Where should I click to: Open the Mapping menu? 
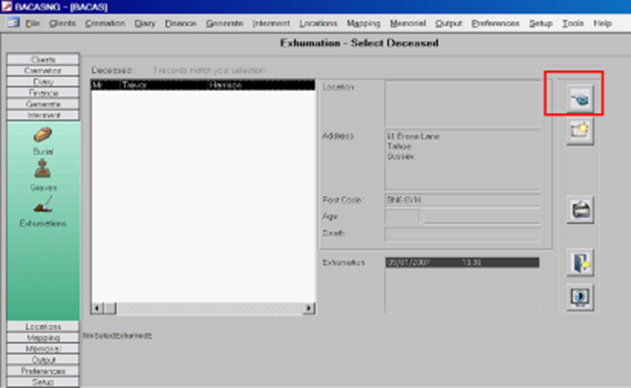[x=363, y=23]
